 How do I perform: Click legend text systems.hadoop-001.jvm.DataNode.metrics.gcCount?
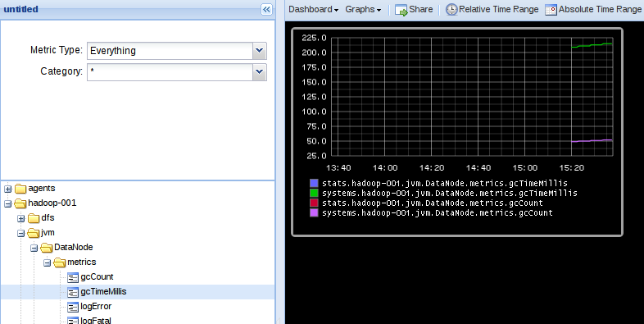point(438,213)
